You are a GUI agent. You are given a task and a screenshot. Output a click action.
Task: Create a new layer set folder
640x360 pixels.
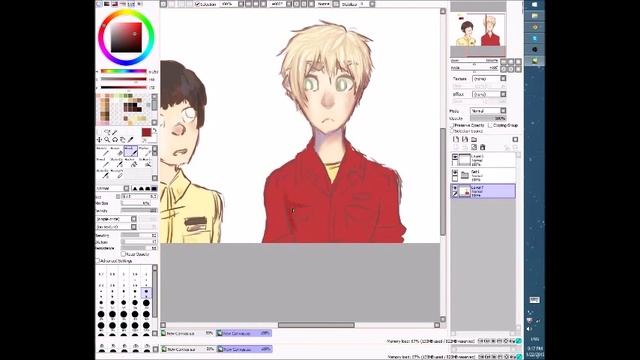[x=474, y=140]
